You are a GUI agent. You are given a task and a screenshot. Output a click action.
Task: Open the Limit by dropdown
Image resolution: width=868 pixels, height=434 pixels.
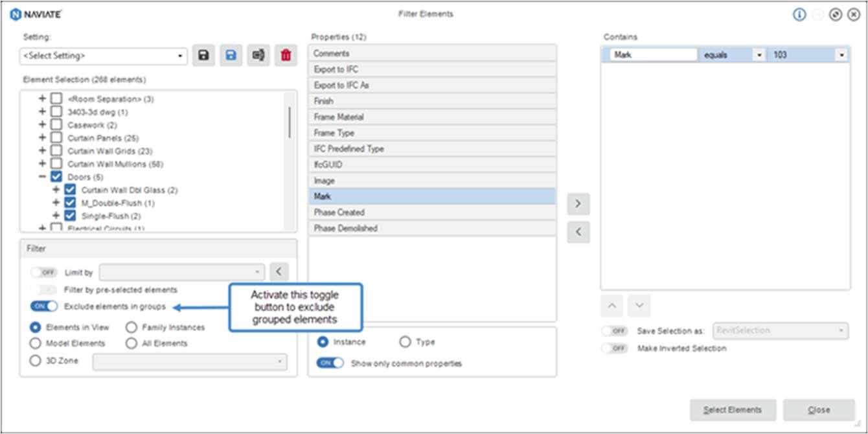(182, 272)
